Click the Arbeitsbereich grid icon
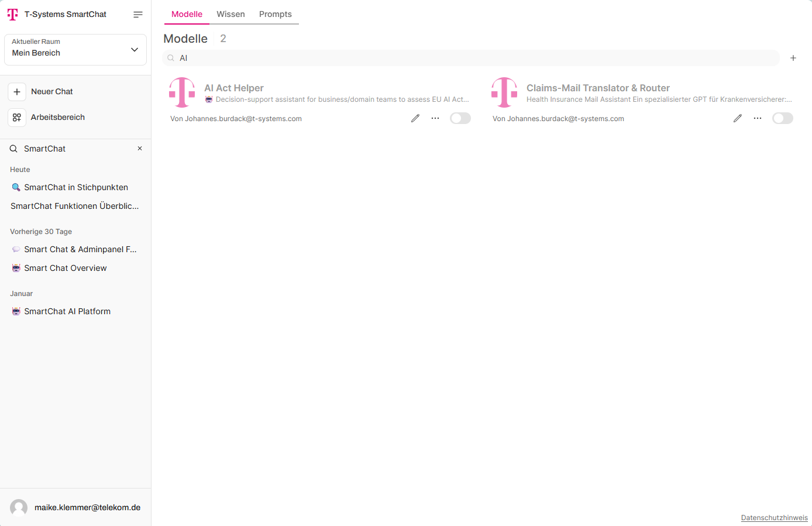The image size is (812, 526). click(17, 118)
